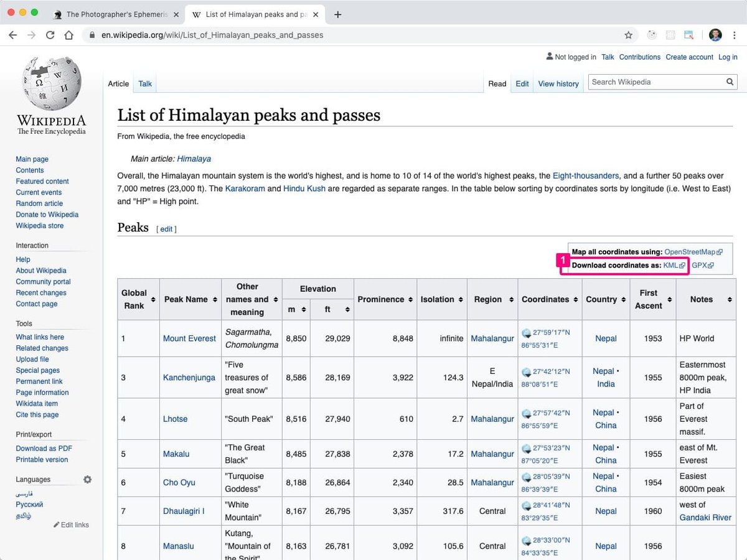
Task: Open the Mount Everest article link
Action: point(189,338)
